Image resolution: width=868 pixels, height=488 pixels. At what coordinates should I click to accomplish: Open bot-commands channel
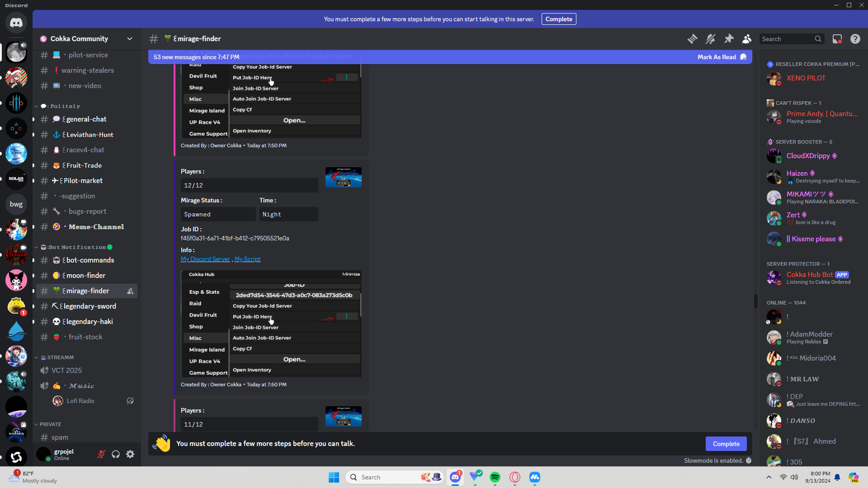(87, 260)
